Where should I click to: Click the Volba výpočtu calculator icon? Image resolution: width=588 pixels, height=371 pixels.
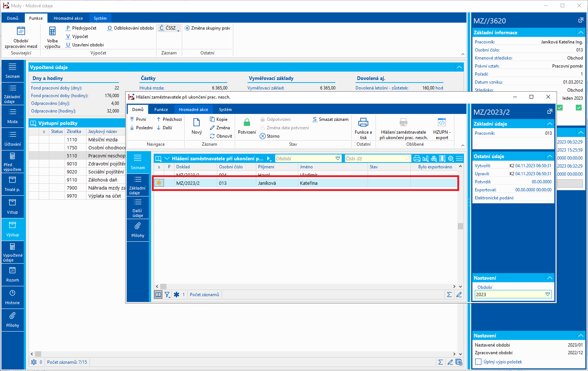52,31
